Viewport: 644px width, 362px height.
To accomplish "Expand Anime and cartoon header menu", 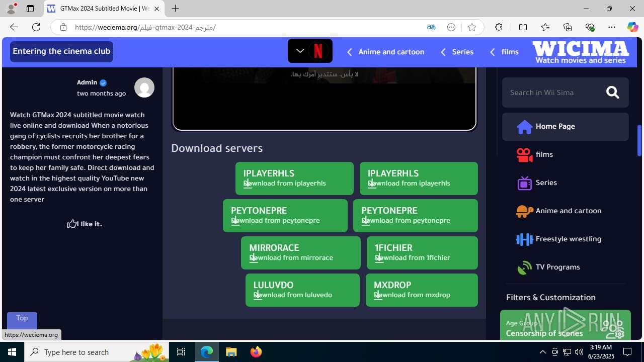I will coord(385,52).
